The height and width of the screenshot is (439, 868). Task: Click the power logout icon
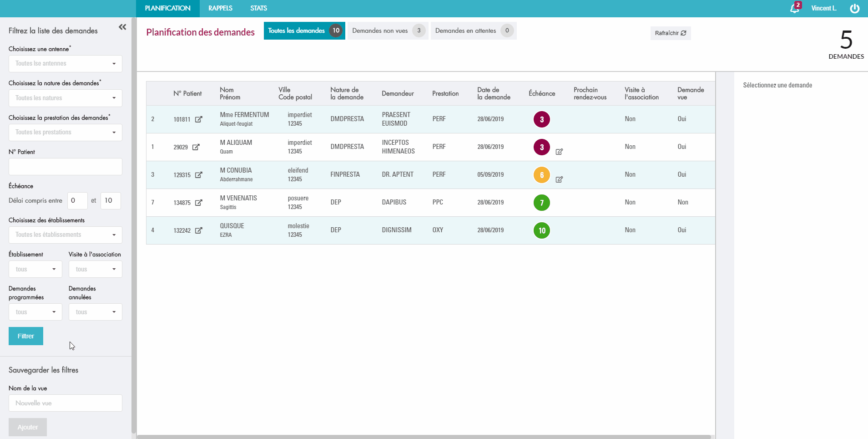point(855,9)
